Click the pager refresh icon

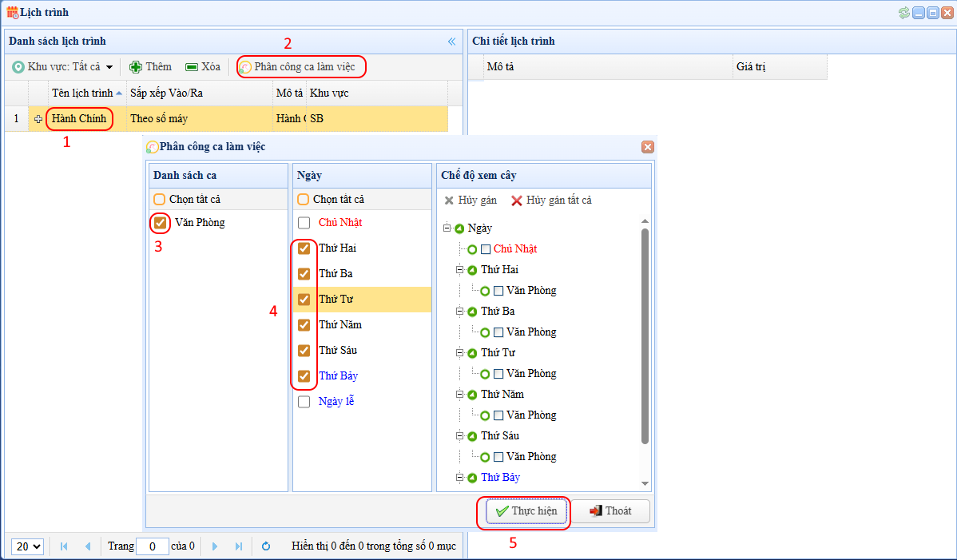pos(266,546)
